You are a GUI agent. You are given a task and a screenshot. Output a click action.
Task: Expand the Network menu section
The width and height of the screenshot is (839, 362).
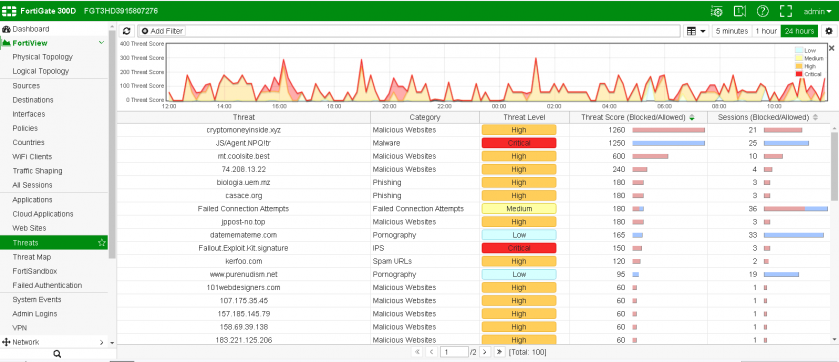coord(102,342)
